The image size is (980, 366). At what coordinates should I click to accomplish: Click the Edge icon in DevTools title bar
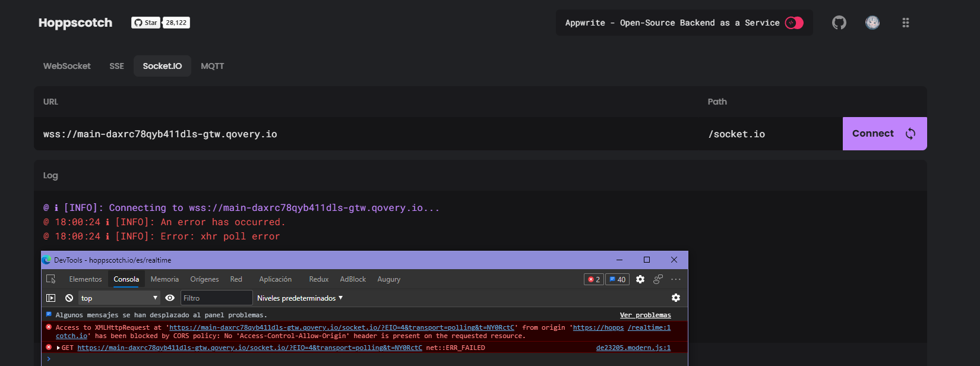[x=47, y=260]
